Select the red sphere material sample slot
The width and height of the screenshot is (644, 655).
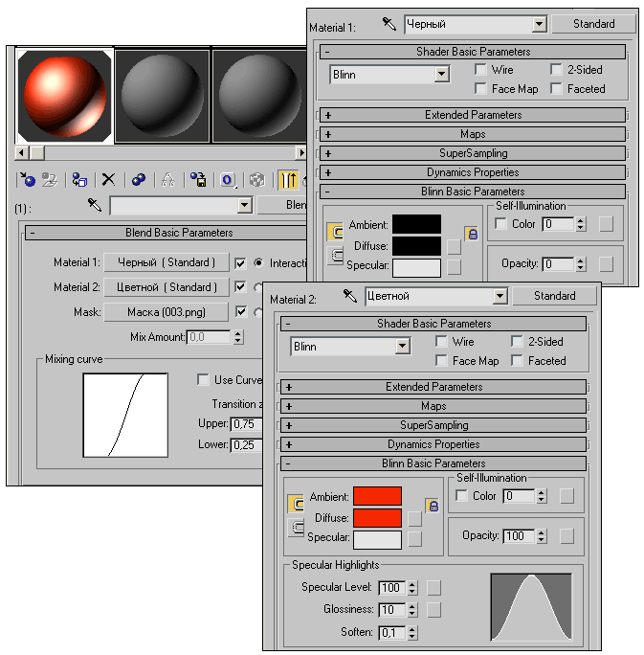coord(65,96)
